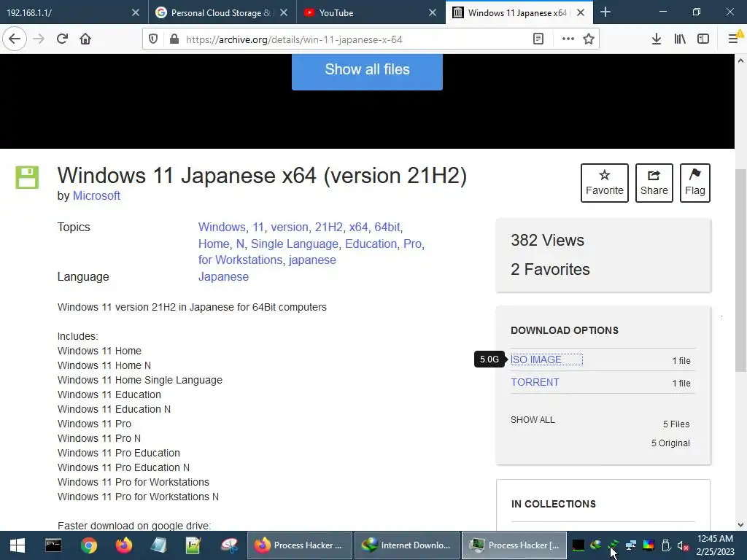This screenshot has width=747, height=560.
Task: Open the Japanese language link
Action: pyautogui.click(x=223, y=276)
